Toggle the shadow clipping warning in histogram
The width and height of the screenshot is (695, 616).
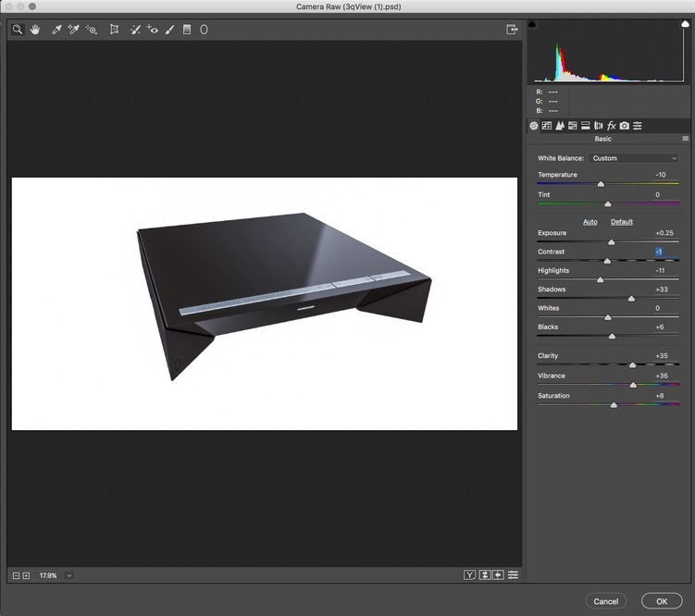click(x=532, y=24)
